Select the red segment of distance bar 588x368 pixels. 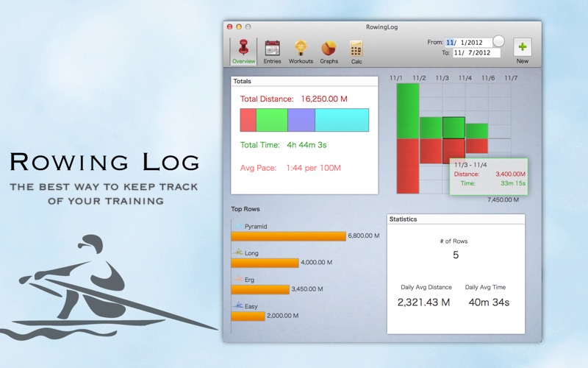tap(248, 120)
